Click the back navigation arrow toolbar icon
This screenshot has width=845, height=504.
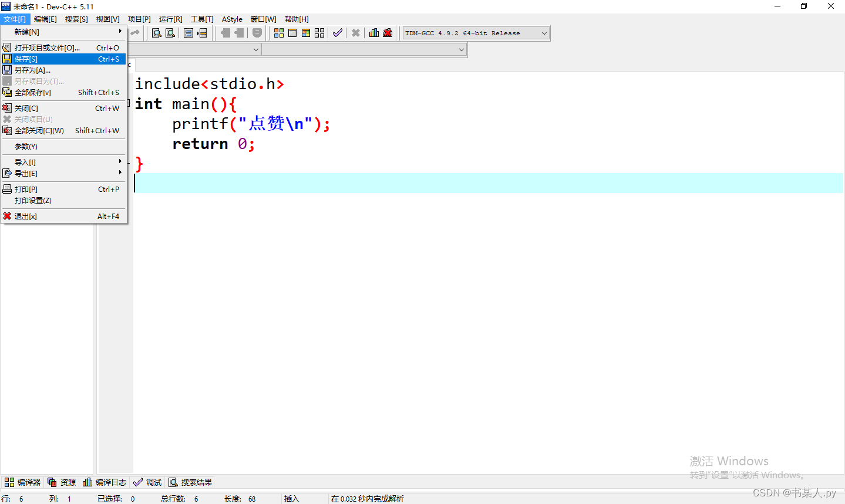(x=225, y=33)
